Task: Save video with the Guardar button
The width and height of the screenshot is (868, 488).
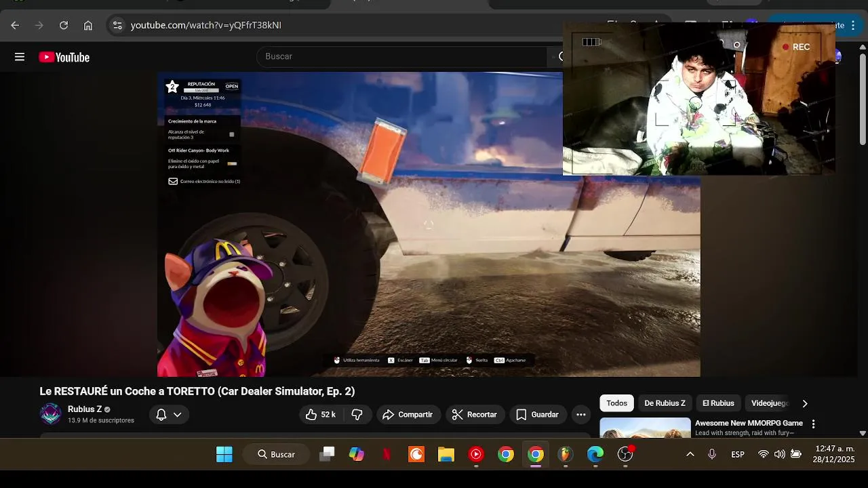Action: 538,415
